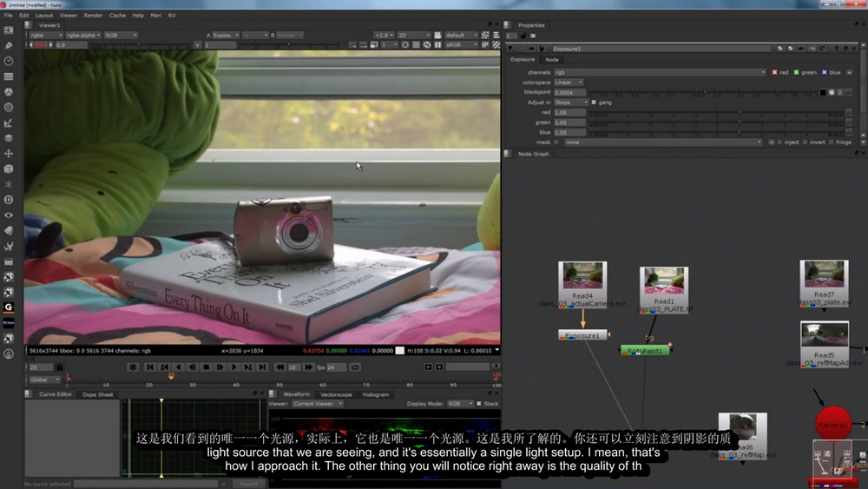The height and width of the screenshot is (489, 868).
Task: Open the Adjust in Stops dropdown
Action: pyautogui.click(x=571, y=102)
